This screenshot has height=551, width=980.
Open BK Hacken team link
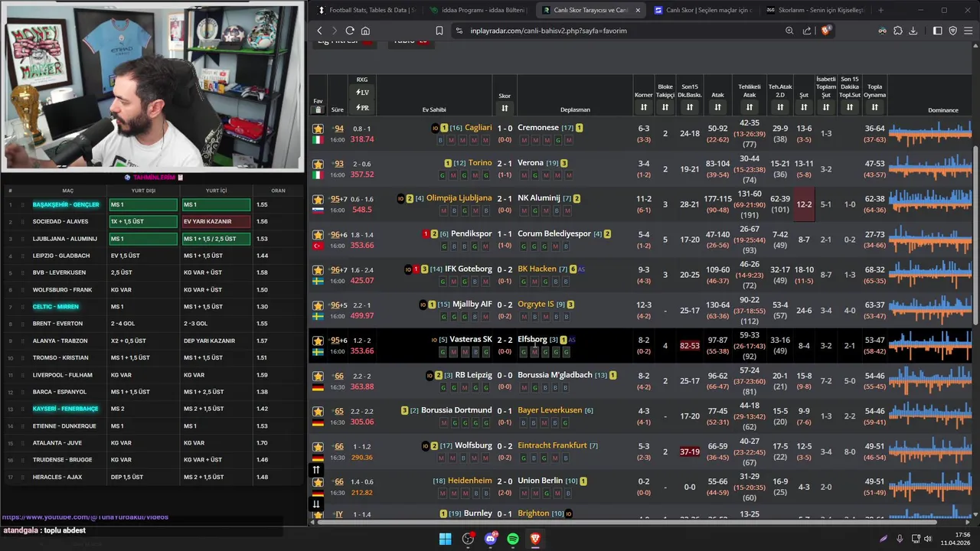[x=537, y=269]
